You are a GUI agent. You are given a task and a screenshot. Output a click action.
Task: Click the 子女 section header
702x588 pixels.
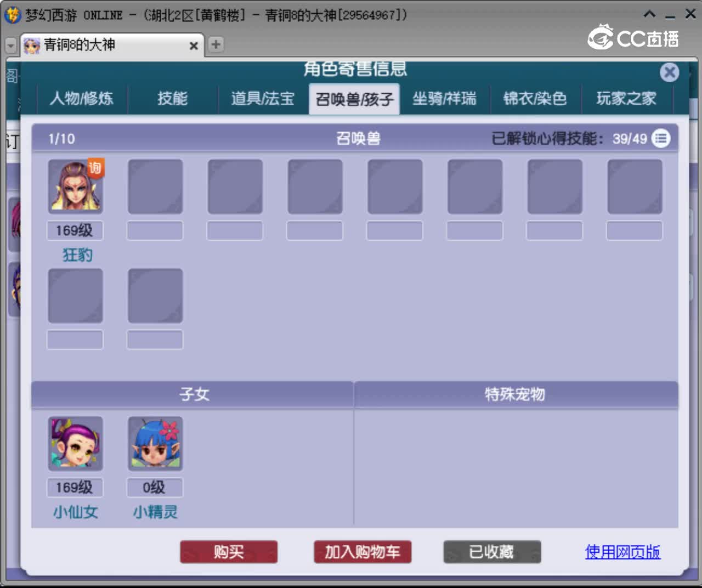[193, 394]
